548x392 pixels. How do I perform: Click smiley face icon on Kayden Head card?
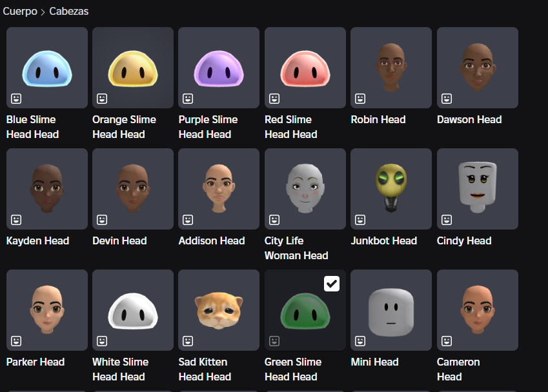(x=16, y=220)
